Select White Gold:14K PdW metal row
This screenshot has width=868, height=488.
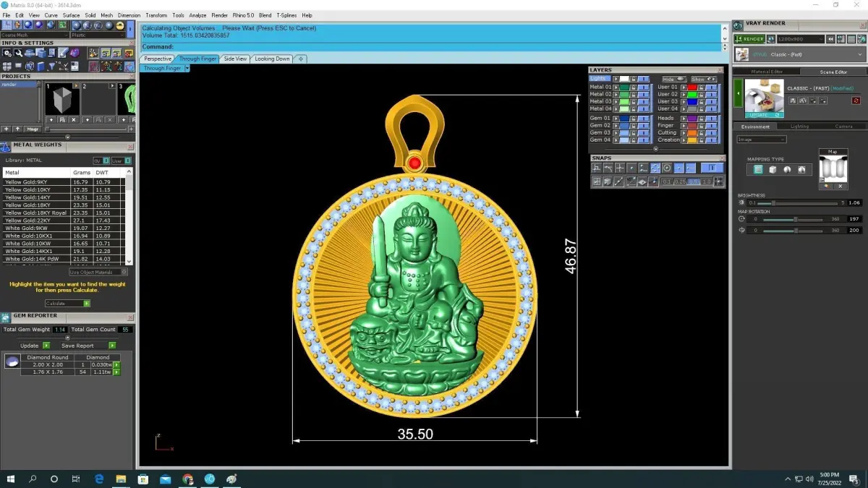point(64,258)
